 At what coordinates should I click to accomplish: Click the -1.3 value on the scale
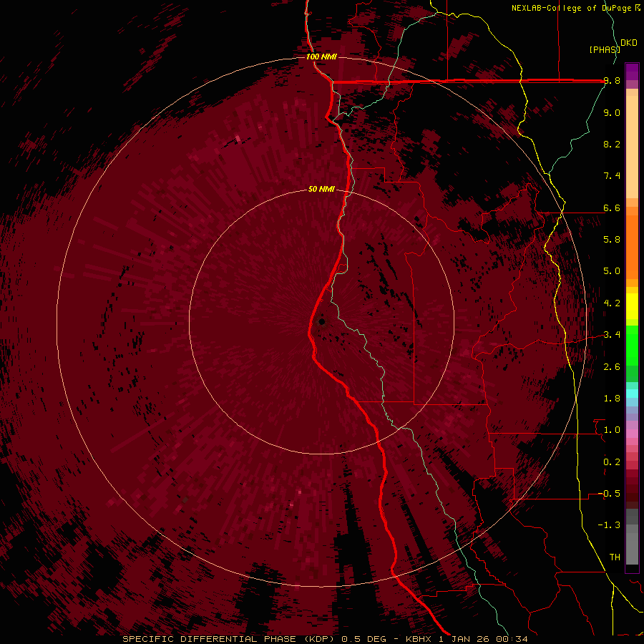(x=609, y=525)
